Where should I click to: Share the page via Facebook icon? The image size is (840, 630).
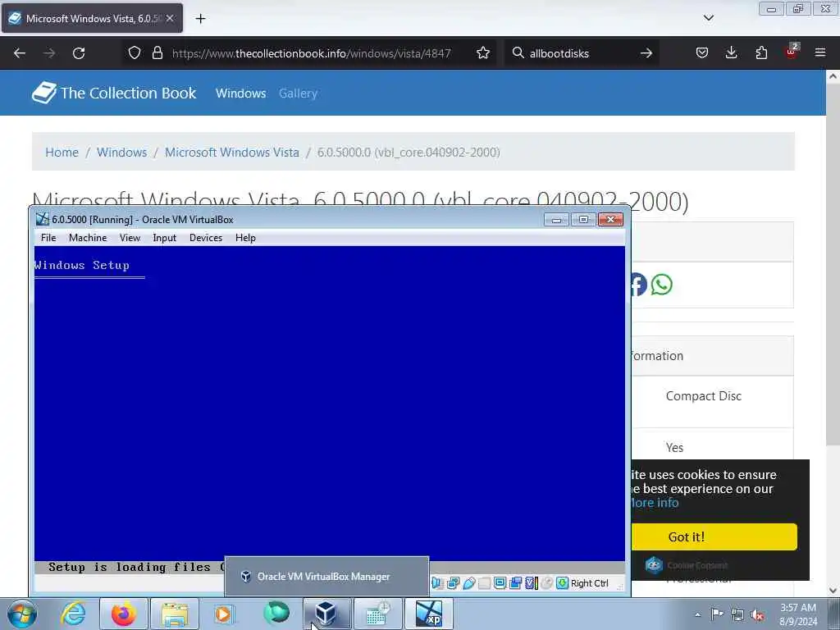point(639,285)
